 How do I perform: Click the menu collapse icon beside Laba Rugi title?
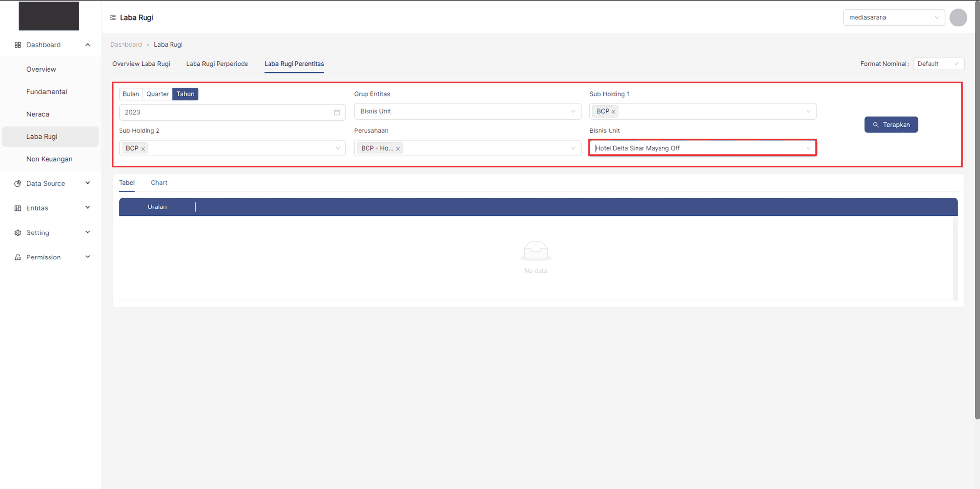click(x=113, y=18)
